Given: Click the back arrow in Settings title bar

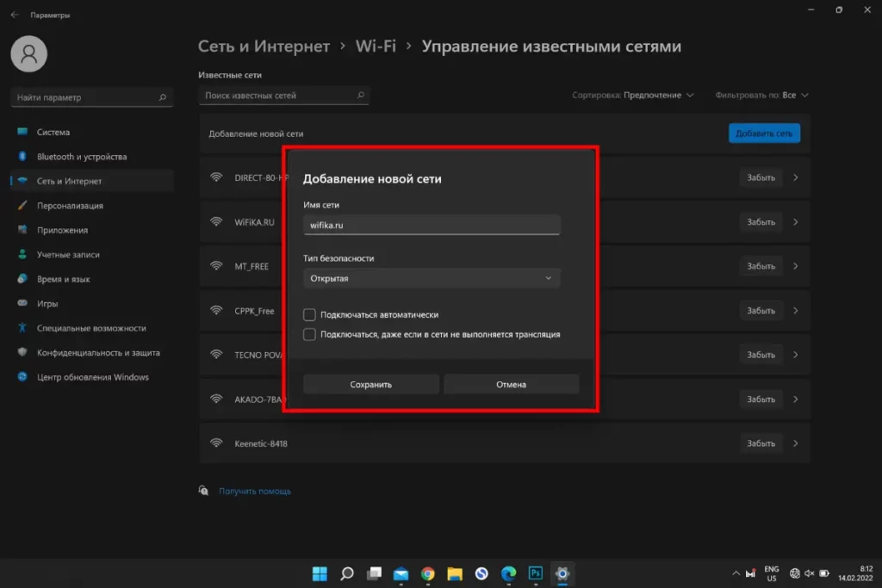Looking at the screenshot, I should tap(15, 15).
